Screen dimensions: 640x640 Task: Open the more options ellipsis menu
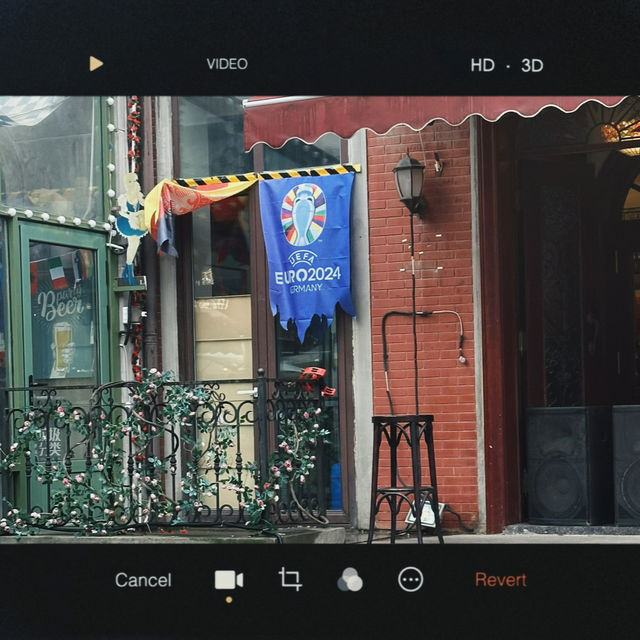coord(411,579)
